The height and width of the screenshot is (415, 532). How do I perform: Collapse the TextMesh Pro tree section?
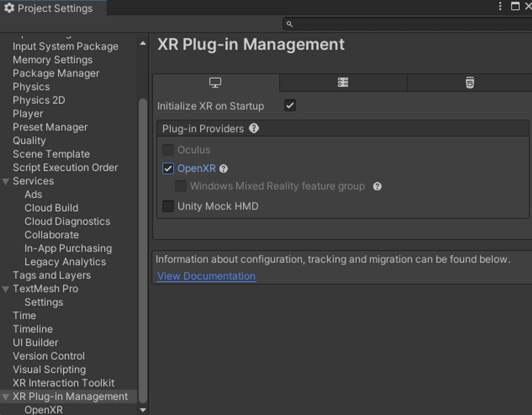[x=5, y=289]
